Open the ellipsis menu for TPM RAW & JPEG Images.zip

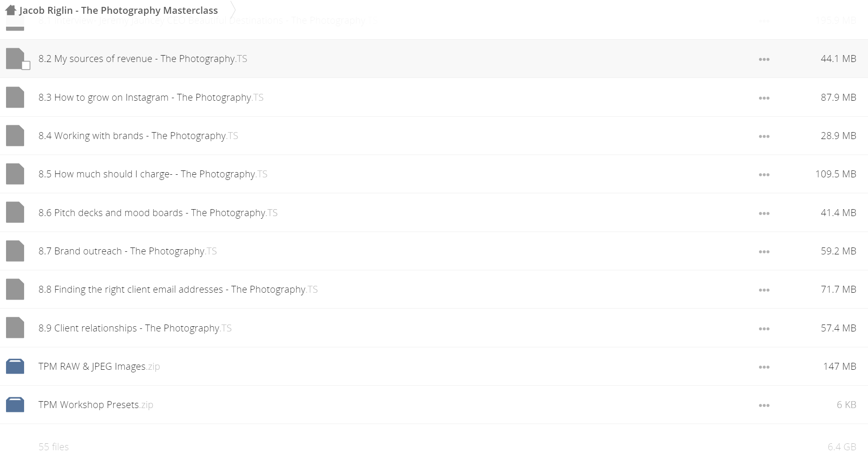(x=764, y=367)
